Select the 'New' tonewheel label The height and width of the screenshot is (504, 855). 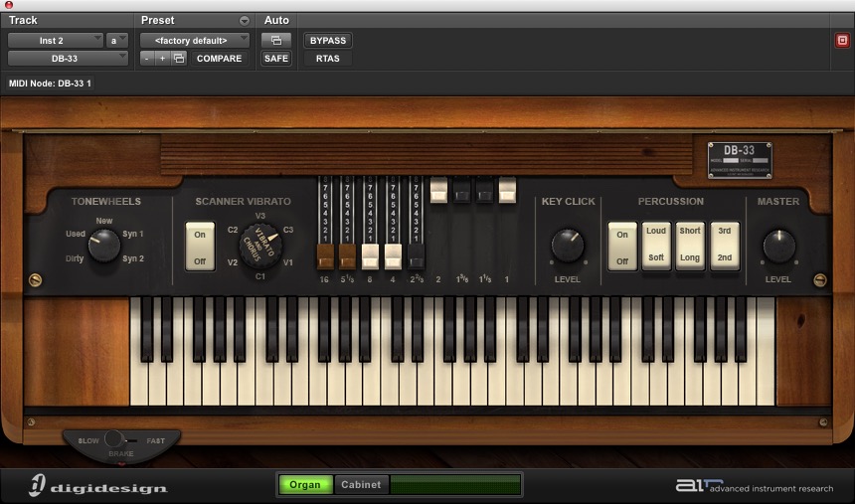(x=104, y=221)
